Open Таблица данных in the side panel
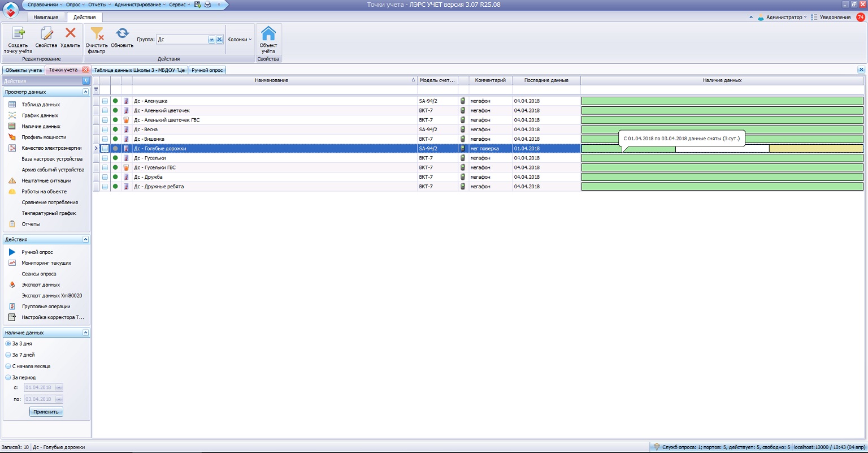This screenshot has height=453, width=868. (x=41, y=105)
